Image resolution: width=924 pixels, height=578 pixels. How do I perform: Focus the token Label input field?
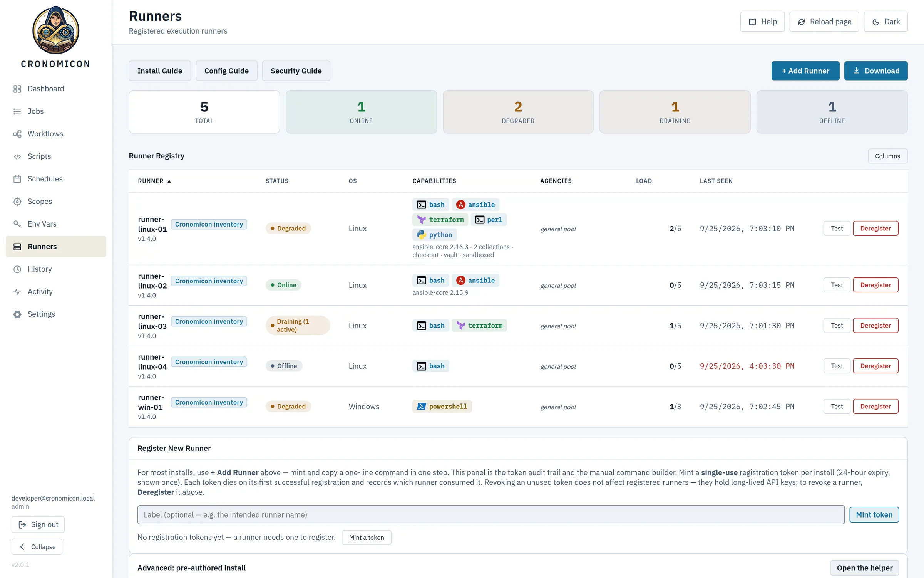(491, 515)
